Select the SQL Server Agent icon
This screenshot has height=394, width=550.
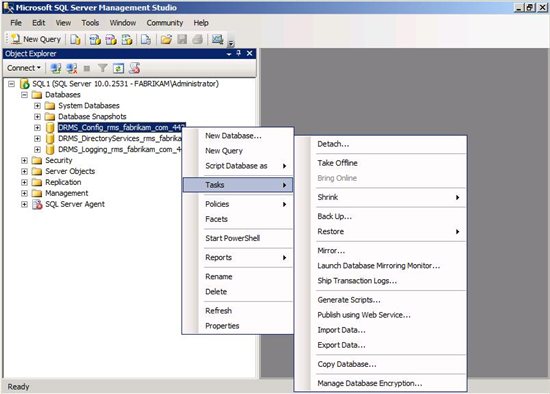coord(37,204)
